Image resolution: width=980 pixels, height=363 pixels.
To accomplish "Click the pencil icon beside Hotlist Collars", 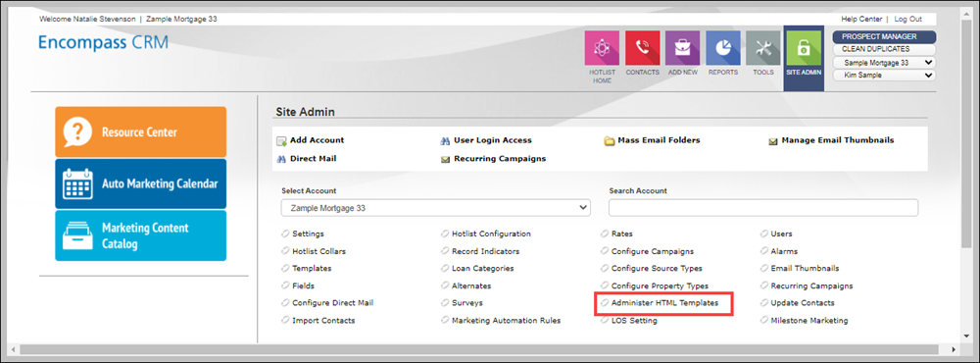I will (285, 251).
